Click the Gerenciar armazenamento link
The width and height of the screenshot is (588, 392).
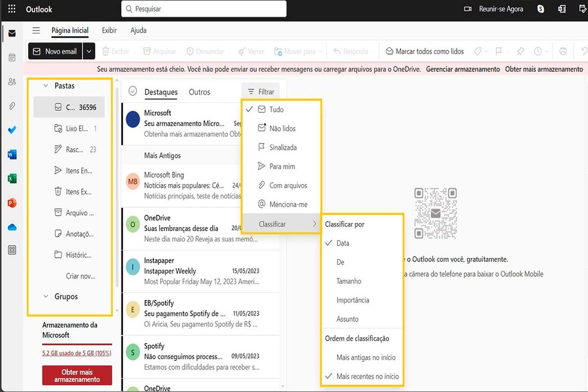click(x=463, y=69)
